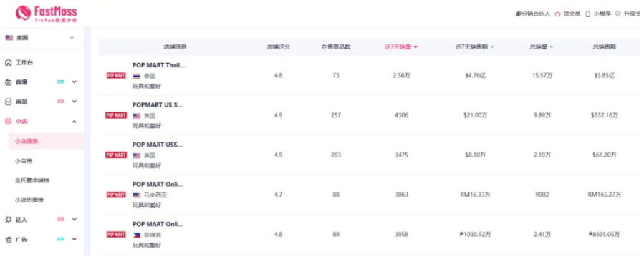
Task: Click the badge next to 商品
Action: pyautogui.click(x=61, y=102)
